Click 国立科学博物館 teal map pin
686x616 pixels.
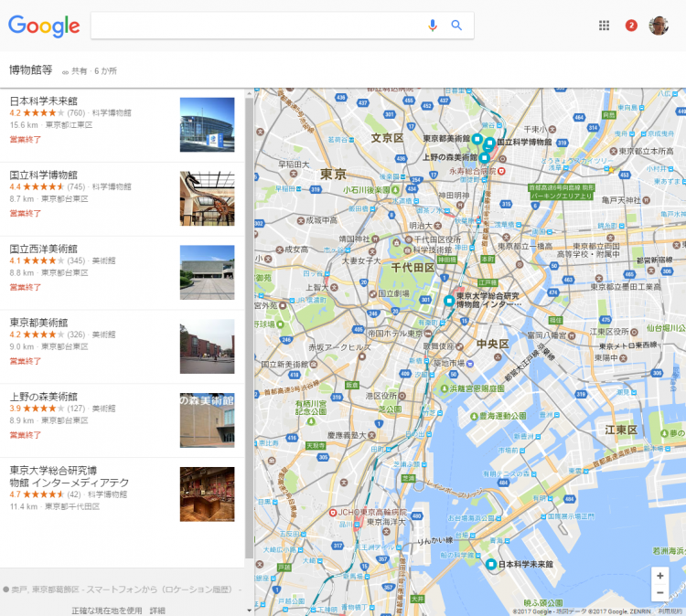point(490,142)
